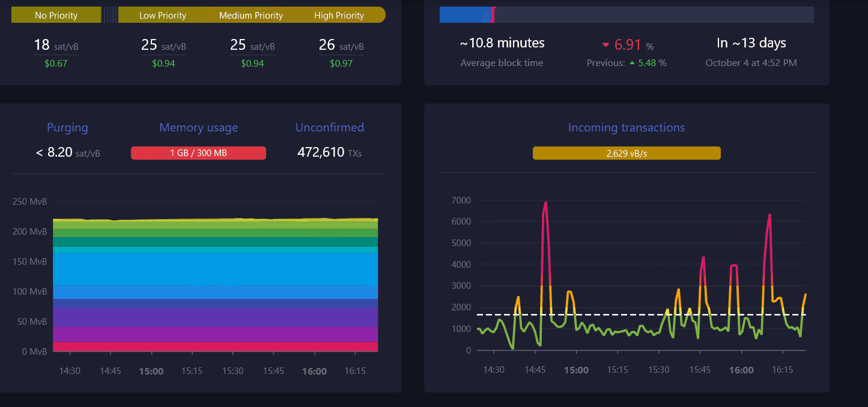
Task: Click the 2,629 vB/s incoming rate bar
Action: (626, 154)
